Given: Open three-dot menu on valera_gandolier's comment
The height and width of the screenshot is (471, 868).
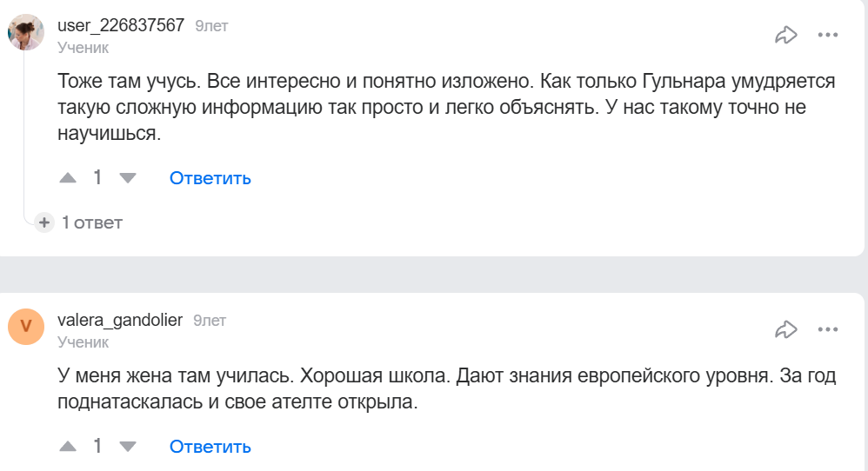Looking at the screenshot, I should coord(827,329).
